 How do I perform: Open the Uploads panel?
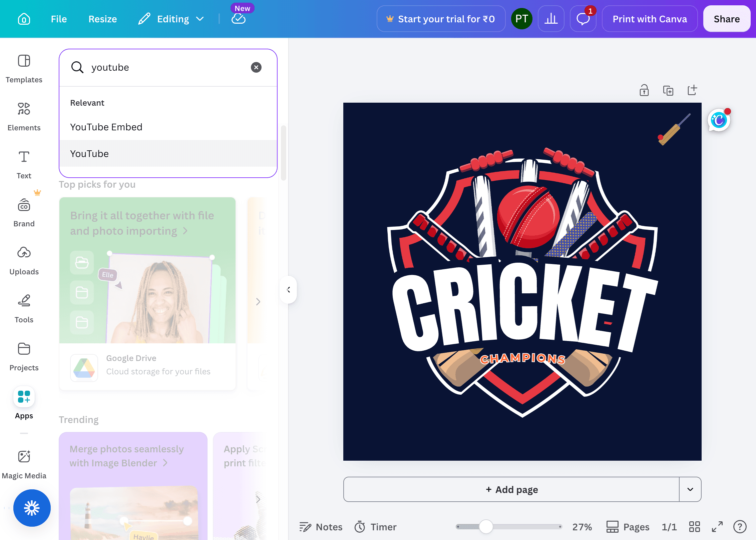click(x=24, y=261)
